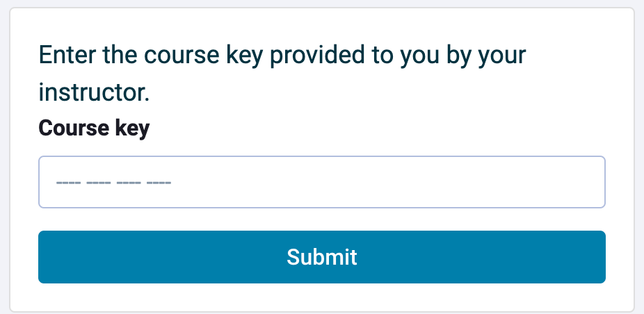Click the "Enter the course key" heading line
The image size is (644, 314).
point(282,56)
